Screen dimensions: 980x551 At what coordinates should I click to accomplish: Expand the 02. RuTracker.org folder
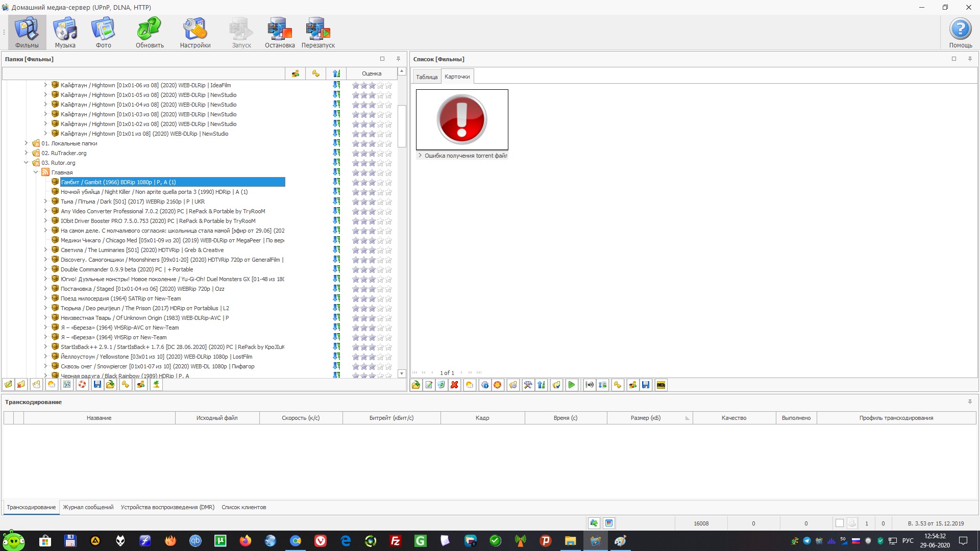(26, 153)
